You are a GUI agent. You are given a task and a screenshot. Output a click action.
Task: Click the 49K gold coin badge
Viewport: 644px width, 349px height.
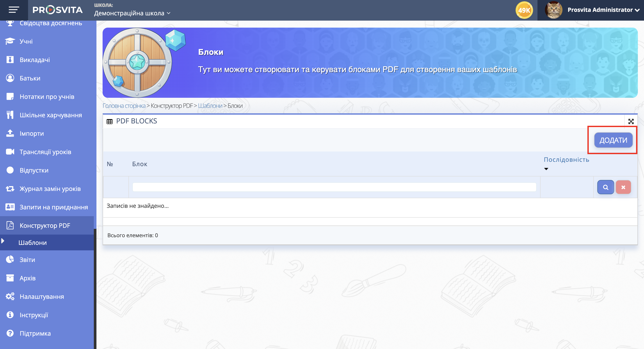point(524,10)
